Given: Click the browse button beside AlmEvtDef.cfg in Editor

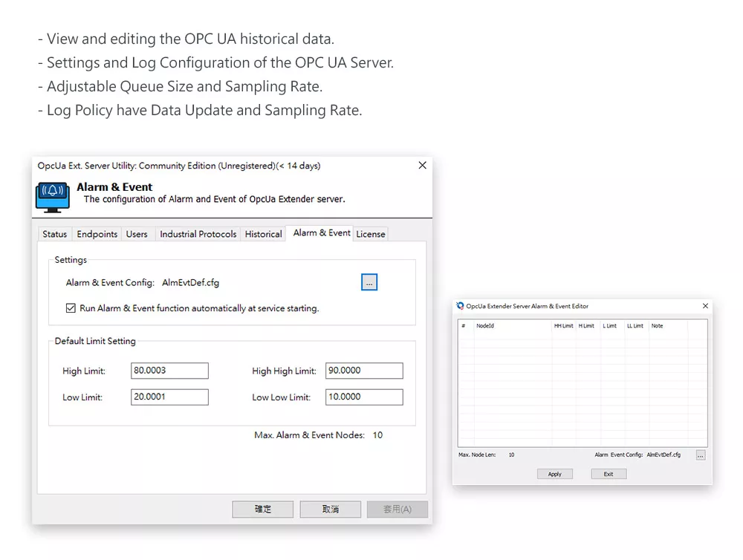Looking at the screenshot, I should 700,455.
